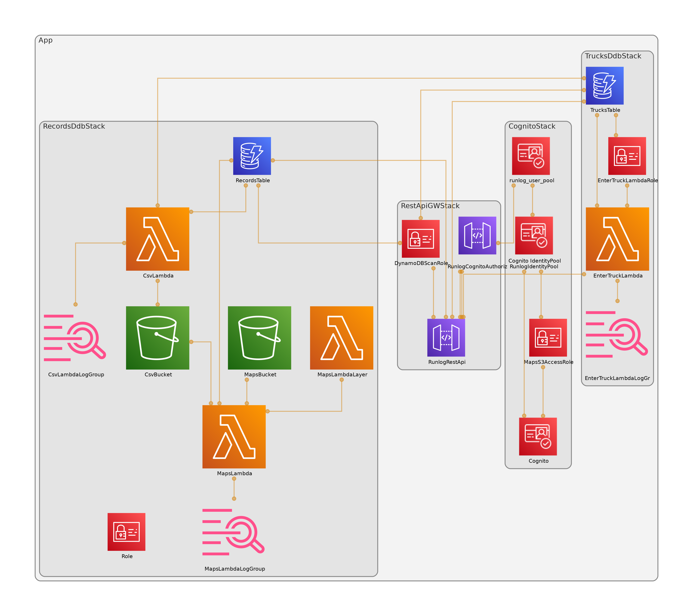Viewport: 693px width, 616px height.
Task: Click the EnterTruckLambda text label
Action: (x=618, y=276)
